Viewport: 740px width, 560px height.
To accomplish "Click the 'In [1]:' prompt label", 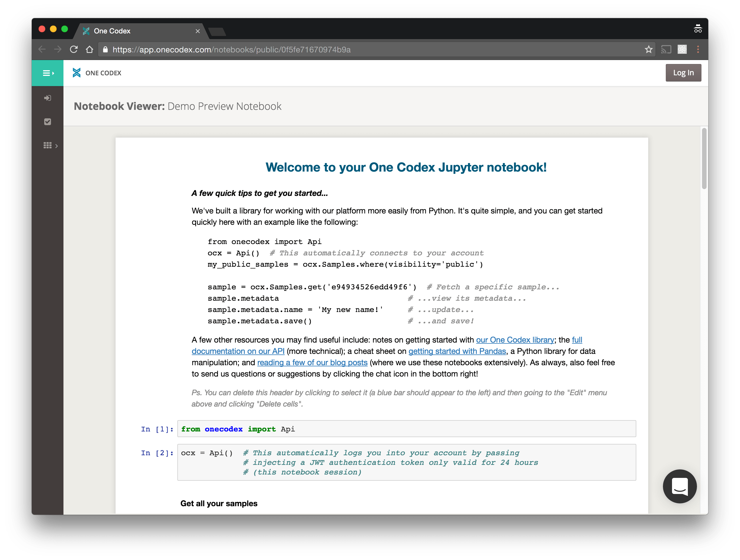I will pos(157,429).
